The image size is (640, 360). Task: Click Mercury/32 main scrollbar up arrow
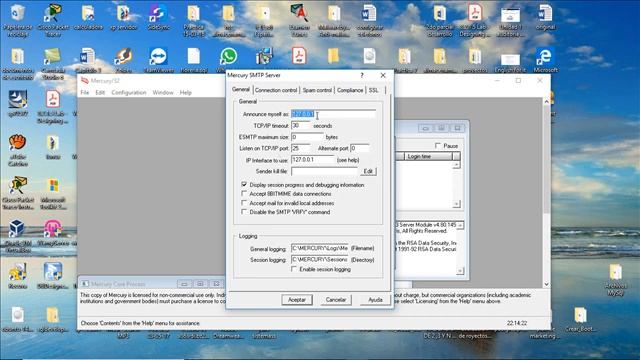click(547, 101)
